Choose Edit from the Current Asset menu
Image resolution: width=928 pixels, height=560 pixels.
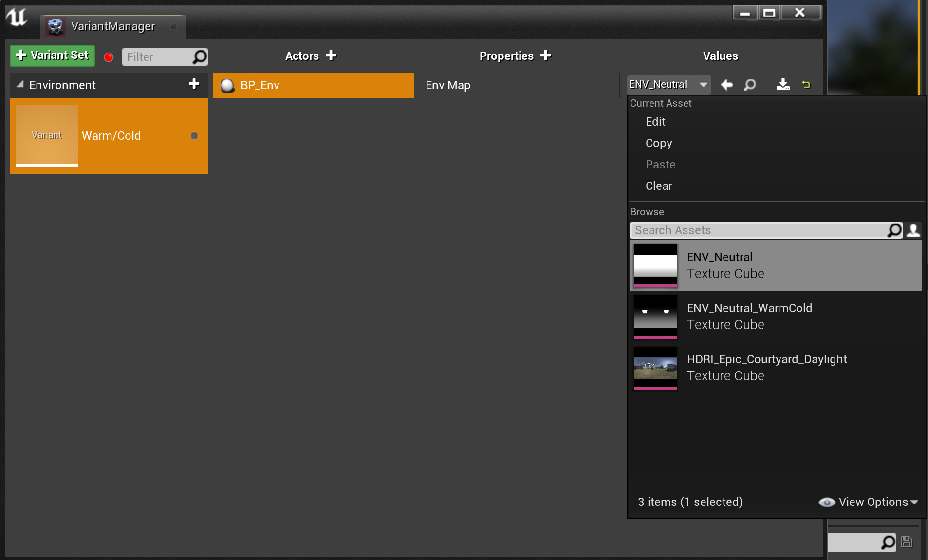click(655, 122)
